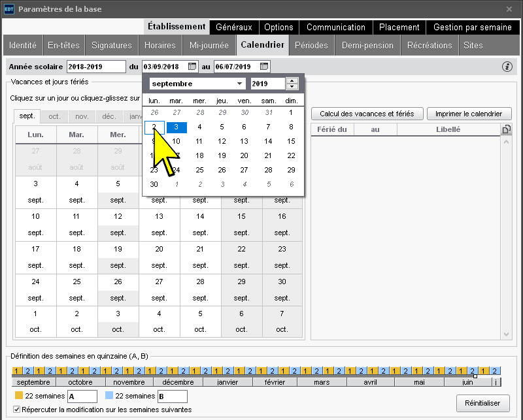Click the first week box above septembre
Image resolution: width=523 pixels, height=420 pixels.
[x=17, y=370]
